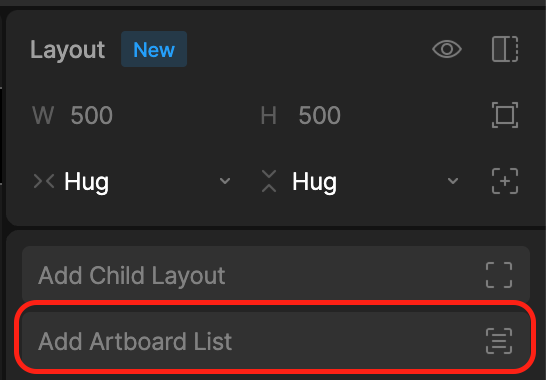Click the vertical hug arrows icon

point(269,181)
